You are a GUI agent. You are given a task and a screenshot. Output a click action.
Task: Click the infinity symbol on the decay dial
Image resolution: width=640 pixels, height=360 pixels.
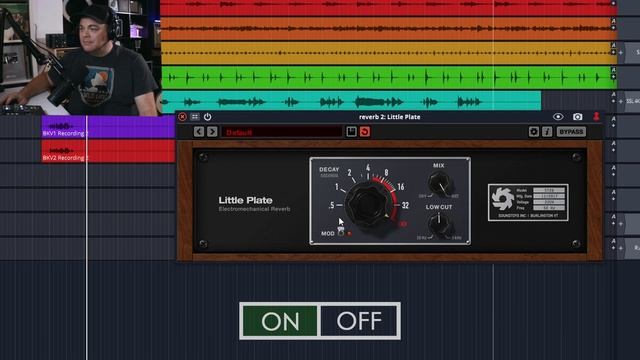click(x=403, y=224)
